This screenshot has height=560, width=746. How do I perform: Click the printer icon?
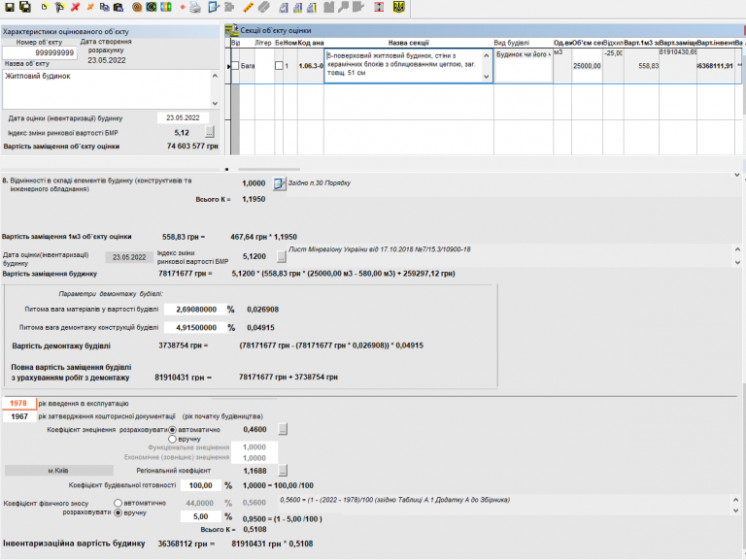pyautogui.click(x=195, y=7)
